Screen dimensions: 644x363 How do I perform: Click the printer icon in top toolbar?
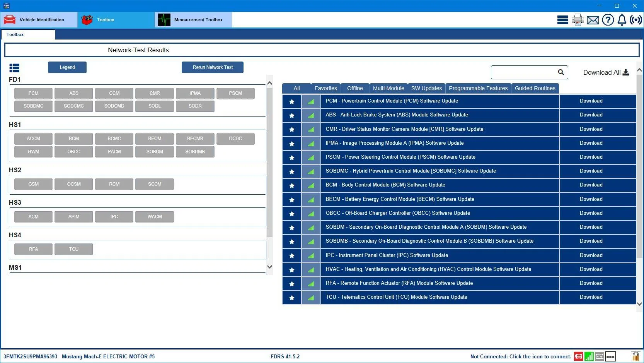click(x=578, y=20)
